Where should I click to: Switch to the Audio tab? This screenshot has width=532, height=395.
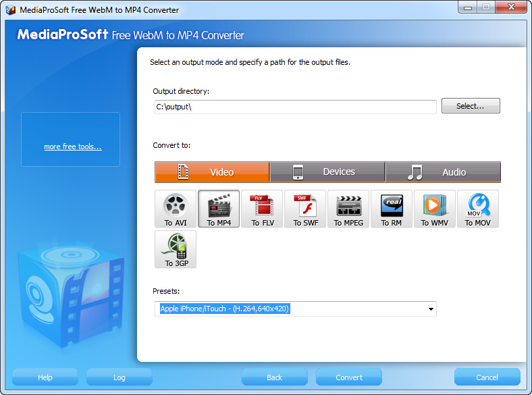443,172
